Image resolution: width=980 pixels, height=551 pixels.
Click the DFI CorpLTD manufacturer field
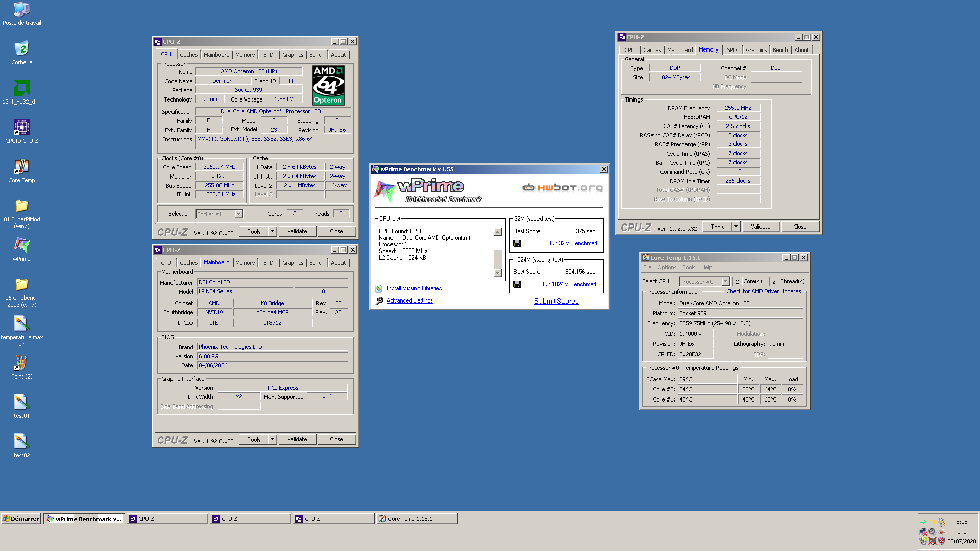[x=272, y=282]
